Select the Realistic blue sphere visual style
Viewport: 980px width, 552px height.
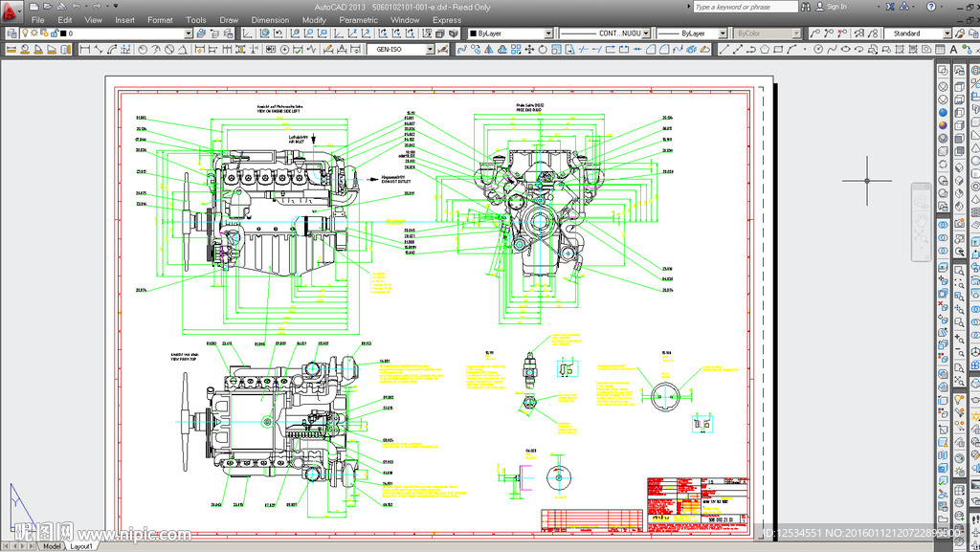pyautogui.click(x=943, y=113)
